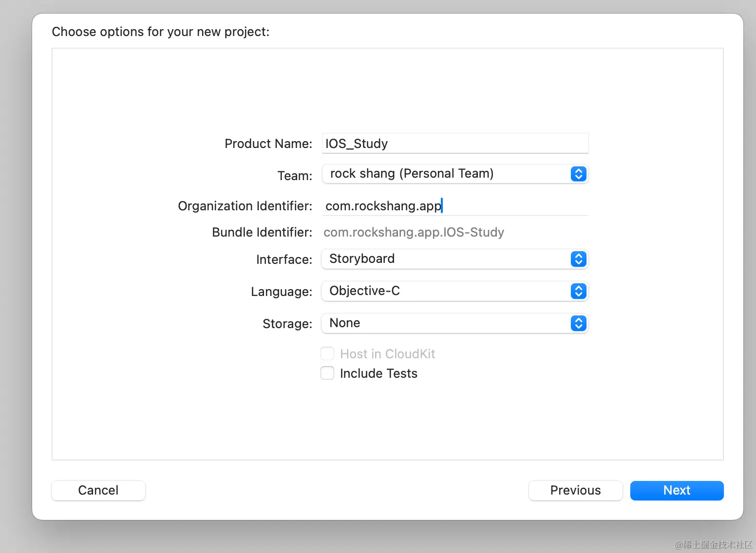Cancel the new project dialog
Viewport: 756px width, 553px height.
[98, 490]
